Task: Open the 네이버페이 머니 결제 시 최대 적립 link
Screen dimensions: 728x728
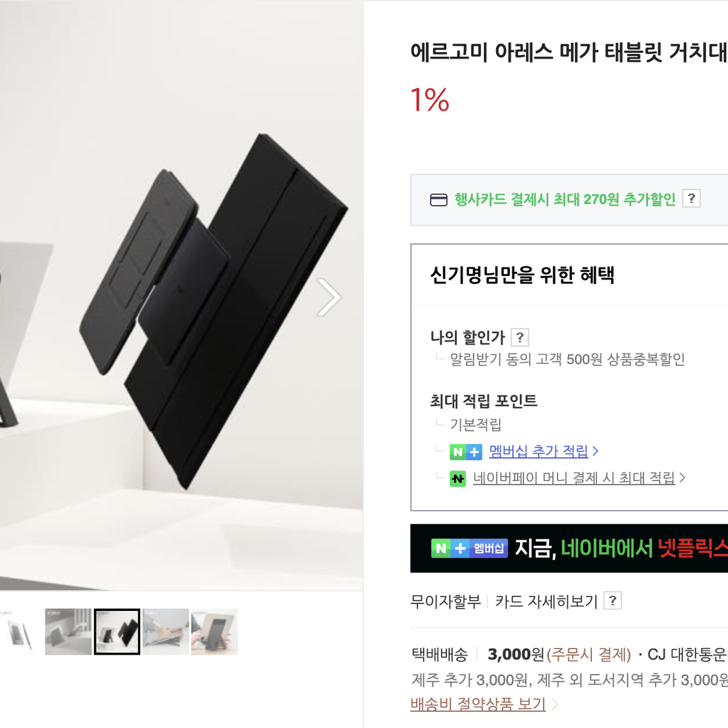Action: coord(574,478)
